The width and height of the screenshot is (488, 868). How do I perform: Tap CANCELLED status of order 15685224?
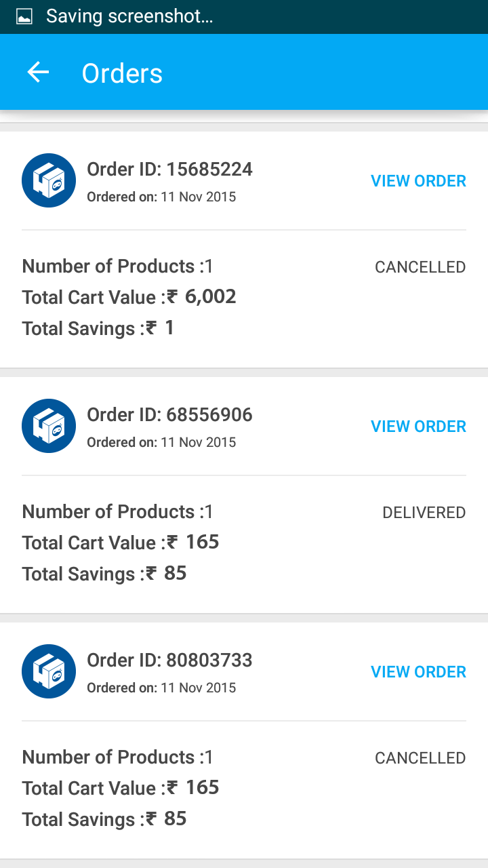(x=420, y=267)
